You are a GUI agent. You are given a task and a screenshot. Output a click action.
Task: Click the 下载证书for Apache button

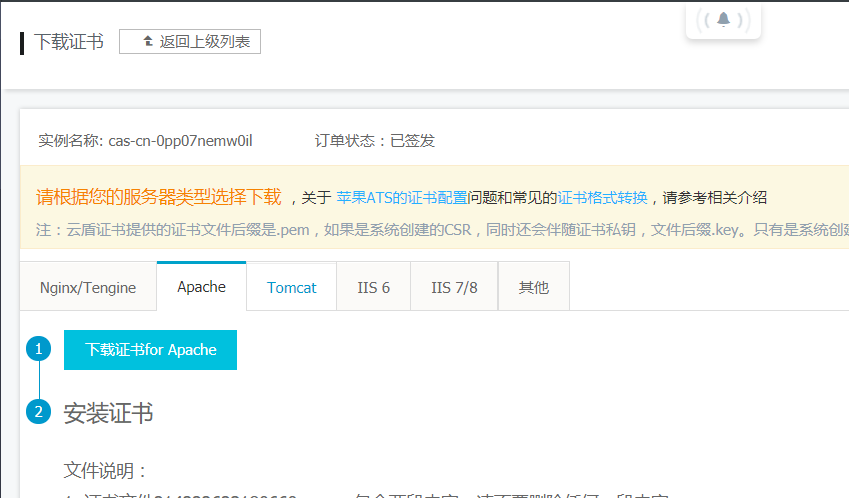coord(151,350)
